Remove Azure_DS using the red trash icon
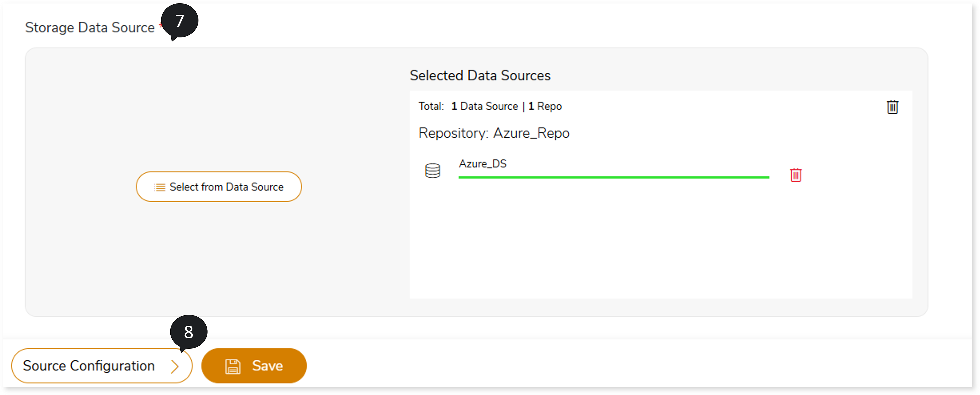 795,175
